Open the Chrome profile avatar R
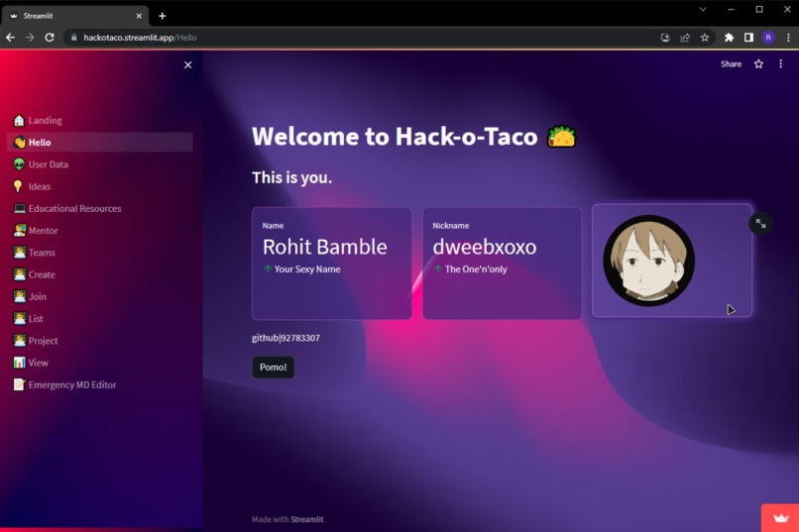 (x=768, y=38)
